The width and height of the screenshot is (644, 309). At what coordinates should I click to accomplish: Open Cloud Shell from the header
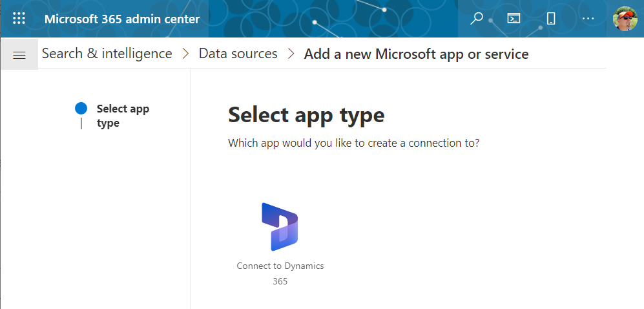point(514,19)
